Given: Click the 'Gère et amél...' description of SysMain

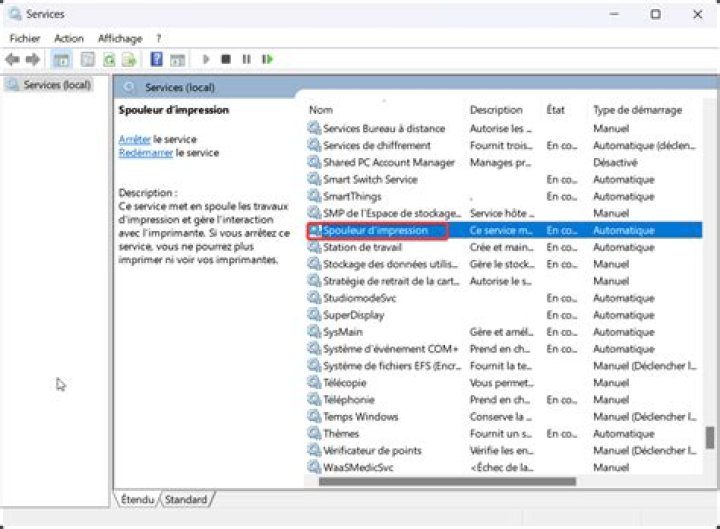Looking at the screenshot, I should pos(501,332).
